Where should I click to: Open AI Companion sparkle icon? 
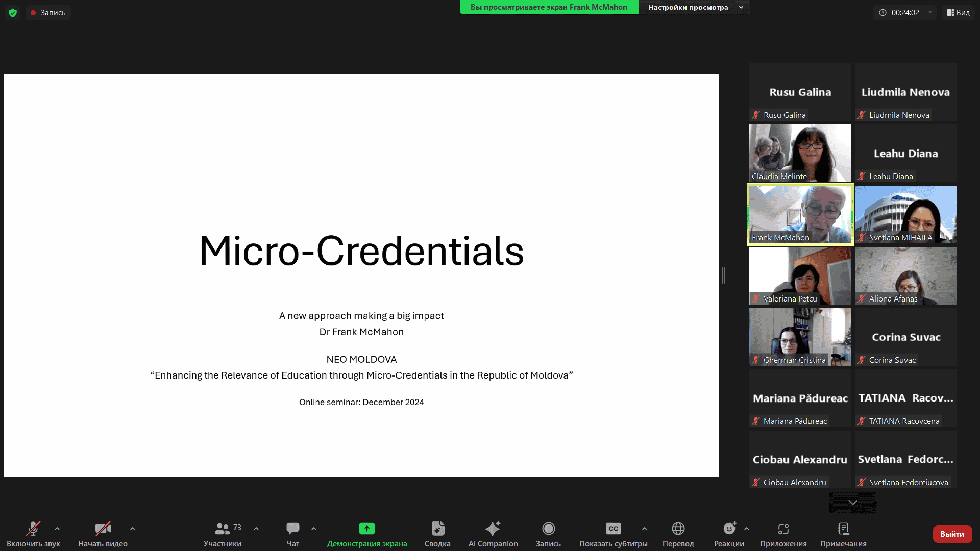tap(493, 529)
